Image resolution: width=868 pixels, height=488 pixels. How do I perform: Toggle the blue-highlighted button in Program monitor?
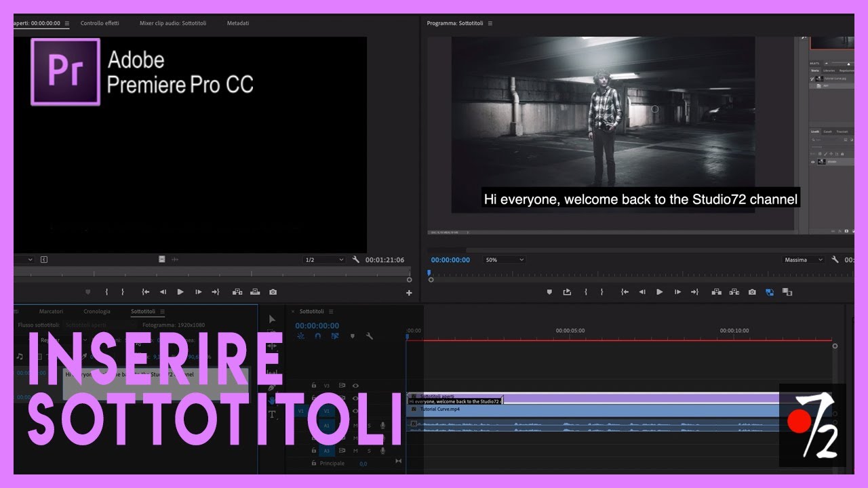tap(770, 292)
